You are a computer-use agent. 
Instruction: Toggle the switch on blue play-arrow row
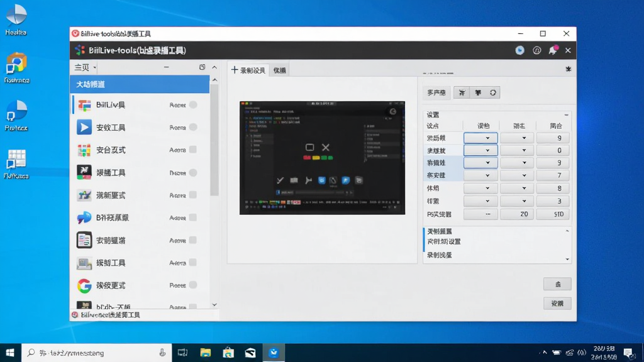[x=193, y=127]
